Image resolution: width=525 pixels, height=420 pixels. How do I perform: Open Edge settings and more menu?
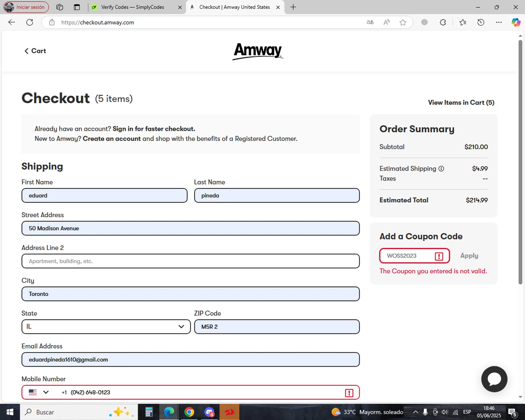pyautogui.click(x=499, y=22)
